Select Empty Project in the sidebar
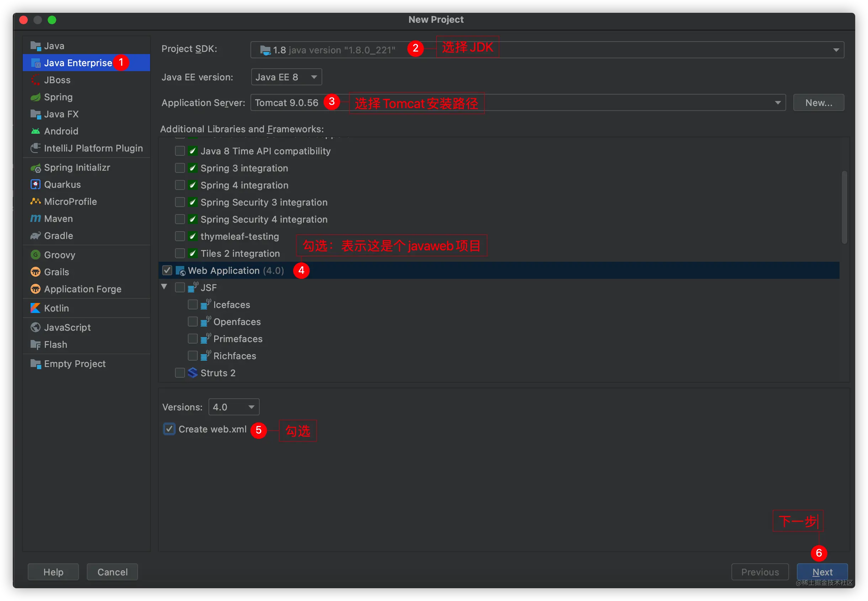This screenshot has height=601, width=868. pyautogui.click(x=75, y=364)
